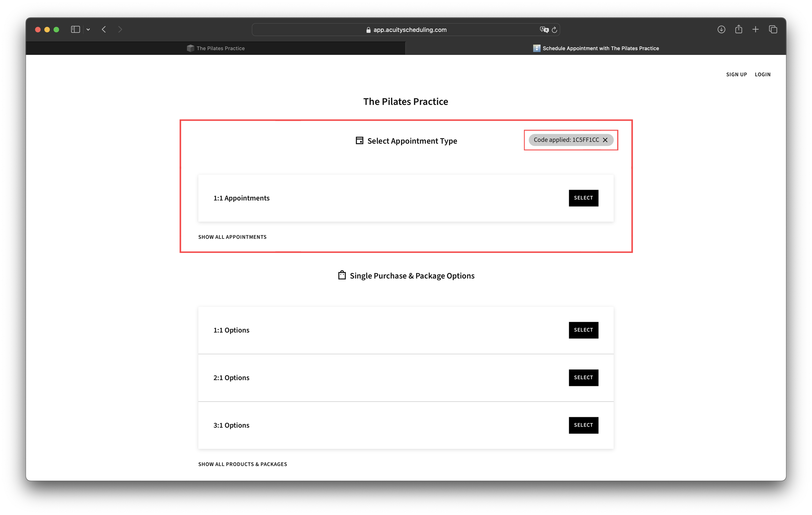The width and height of the screenshot is (812, 515).
Task: Toggle the browser sidebar visibility
Action: pos(75,30)
